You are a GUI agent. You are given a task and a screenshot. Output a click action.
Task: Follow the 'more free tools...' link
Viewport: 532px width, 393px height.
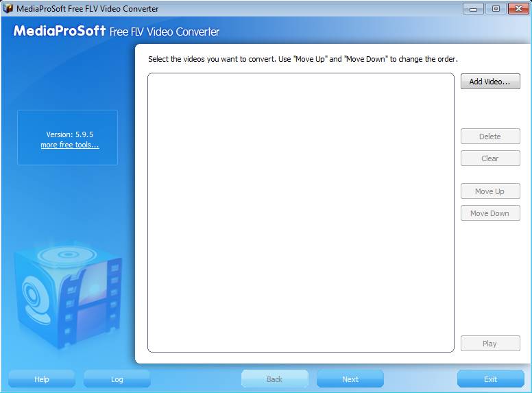(70, 145)
